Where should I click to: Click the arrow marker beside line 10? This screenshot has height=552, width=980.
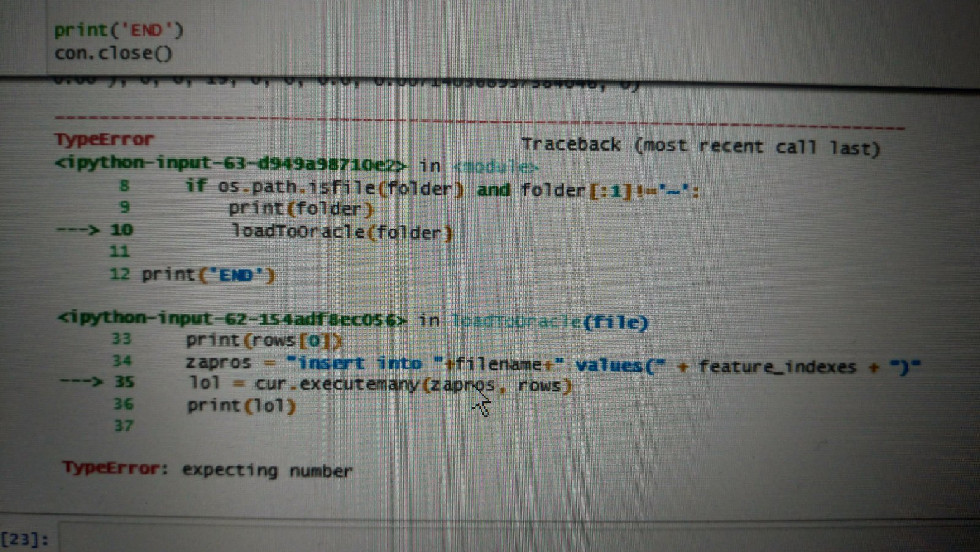78,230
